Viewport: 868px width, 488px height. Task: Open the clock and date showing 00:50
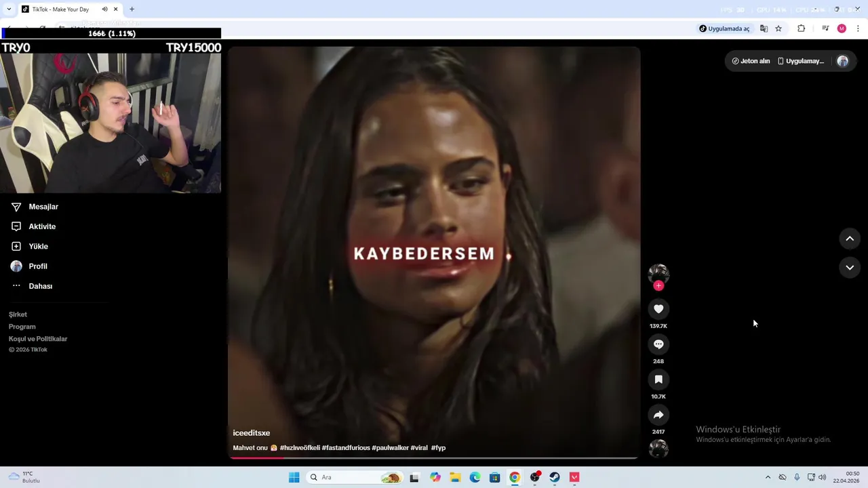point(848,477)
